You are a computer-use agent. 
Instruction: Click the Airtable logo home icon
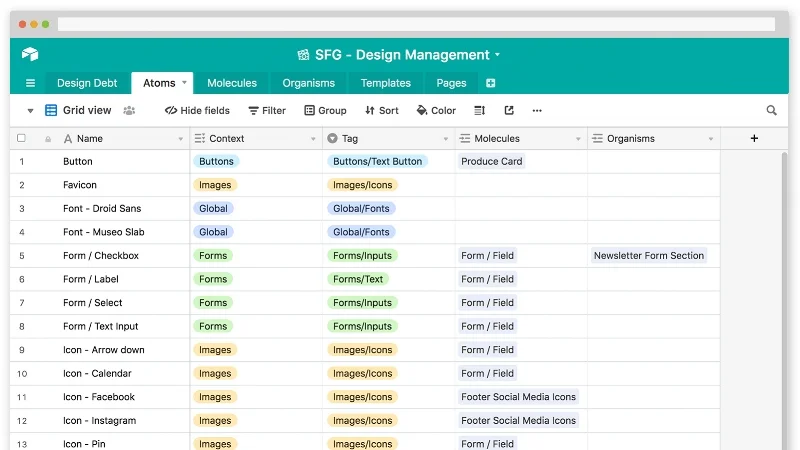pyautogui.click(x=30, y=54)
